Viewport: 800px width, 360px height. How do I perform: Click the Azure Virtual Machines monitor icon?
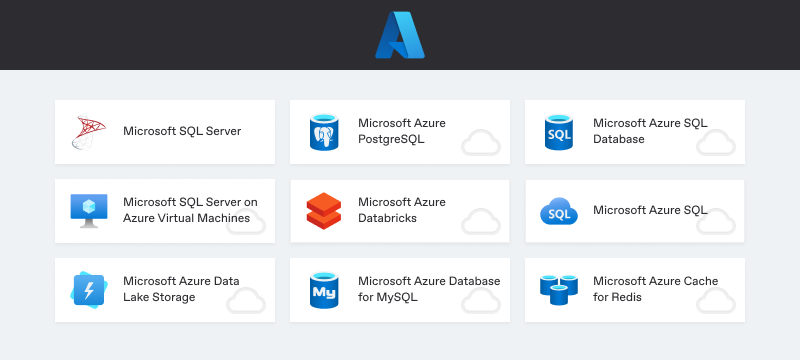pyautogui.click(x=89, y=211)
